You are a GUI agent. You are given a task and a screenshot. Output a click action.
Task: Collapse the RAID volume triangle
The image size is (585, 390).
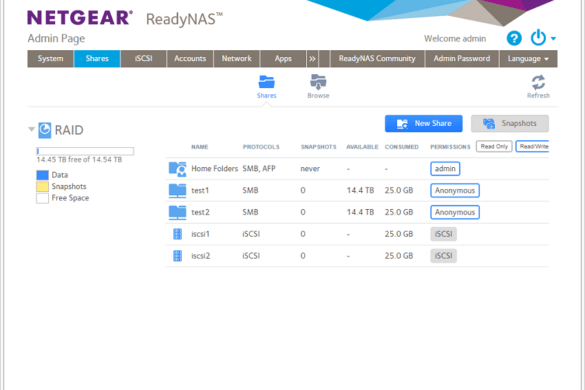31,130
